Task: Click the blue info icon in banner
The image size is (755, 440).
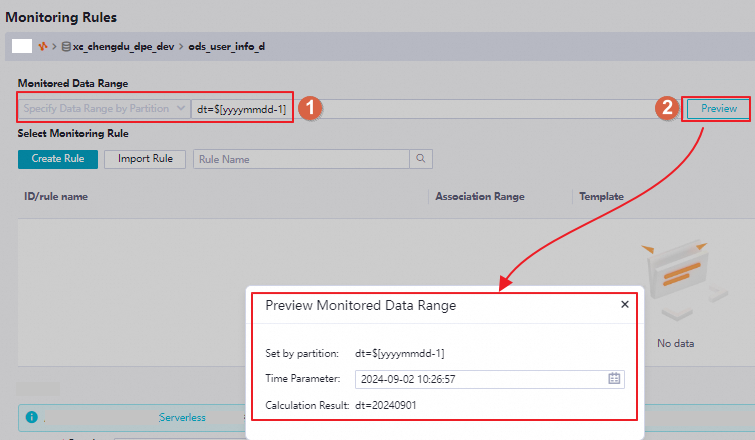Action: coord(32,417)
